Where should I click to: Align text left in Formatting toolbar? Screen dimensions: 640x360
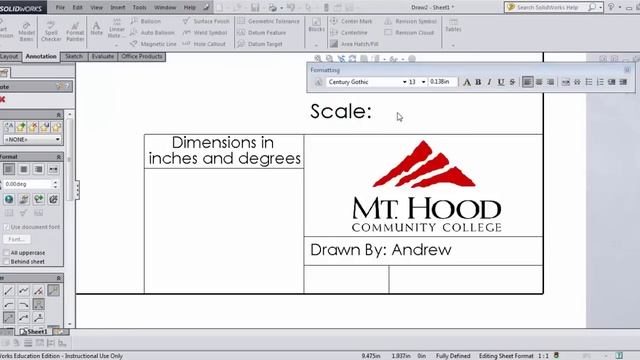[x=527, y=82]
